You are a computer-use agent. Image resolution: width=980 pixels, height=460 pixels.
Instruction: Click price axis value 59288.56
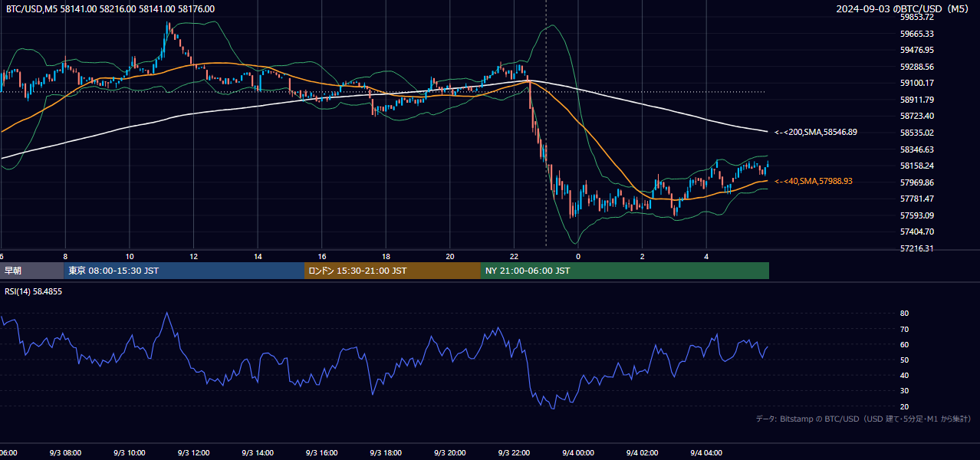[917, 67]
